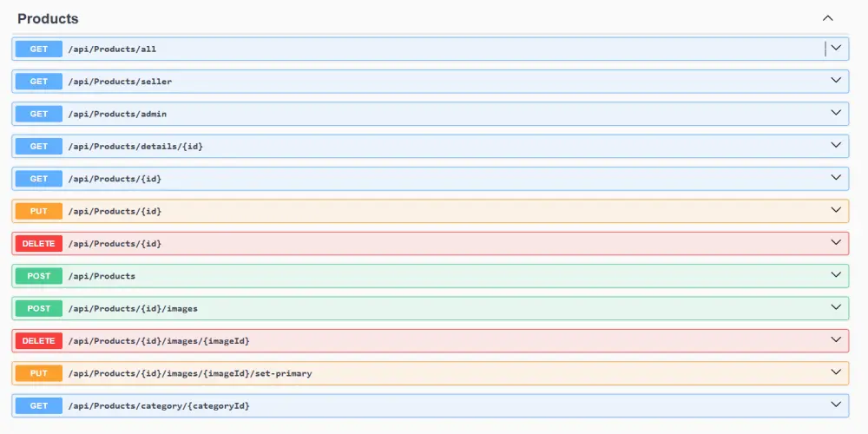Image resolution: width=868 pixels, height=434 pixels.
Task: Expand the DELETE /api/Products/{id} chevron
Action: (x=836, y=242)
